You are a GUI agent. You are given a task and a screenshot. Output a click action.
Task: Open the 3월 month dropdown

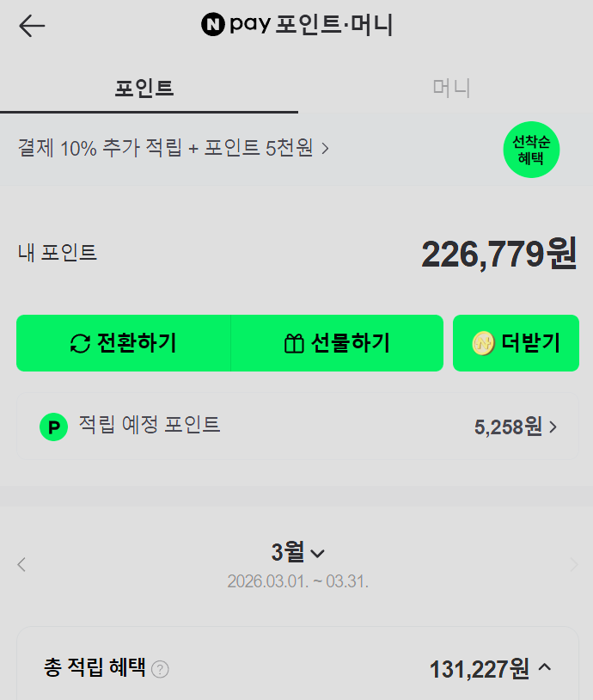point(297,552)
